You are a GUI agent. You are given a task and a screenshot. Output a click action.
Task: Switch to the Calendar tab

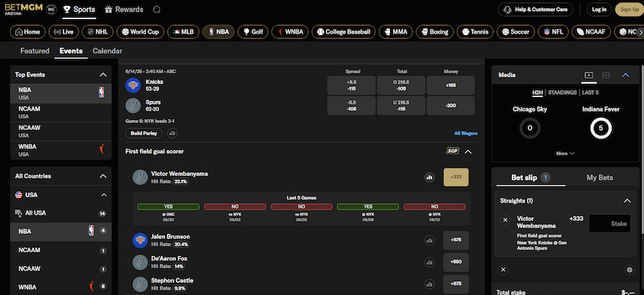pyautogui.click(x=107, y=51)
